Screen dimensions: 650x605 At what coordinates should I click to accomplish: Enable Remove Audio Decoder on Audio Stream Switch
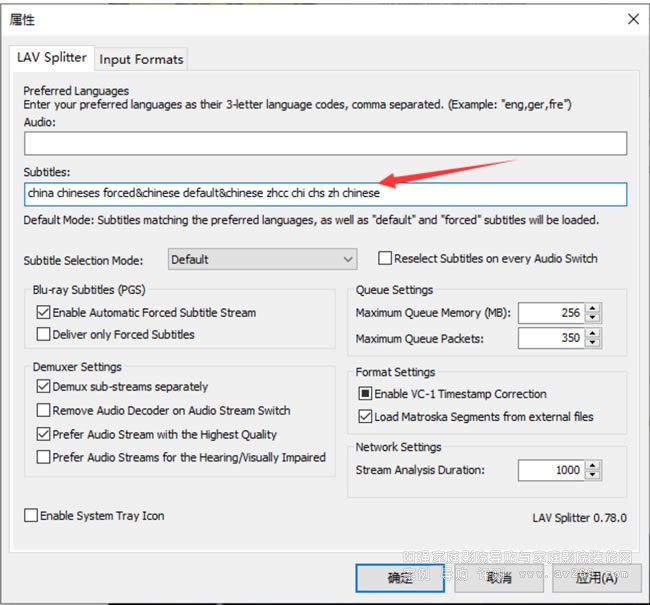tap(44, 410)
